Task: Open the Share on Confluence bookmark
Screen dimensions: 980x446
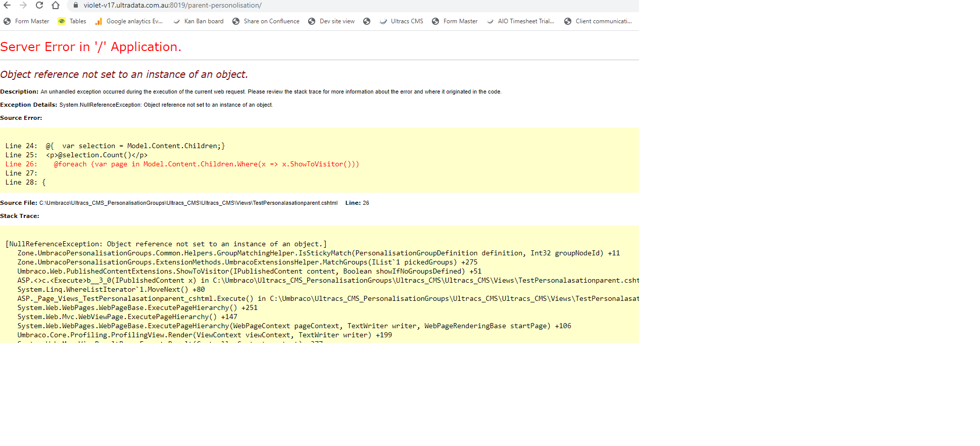Action: (266, 21)
